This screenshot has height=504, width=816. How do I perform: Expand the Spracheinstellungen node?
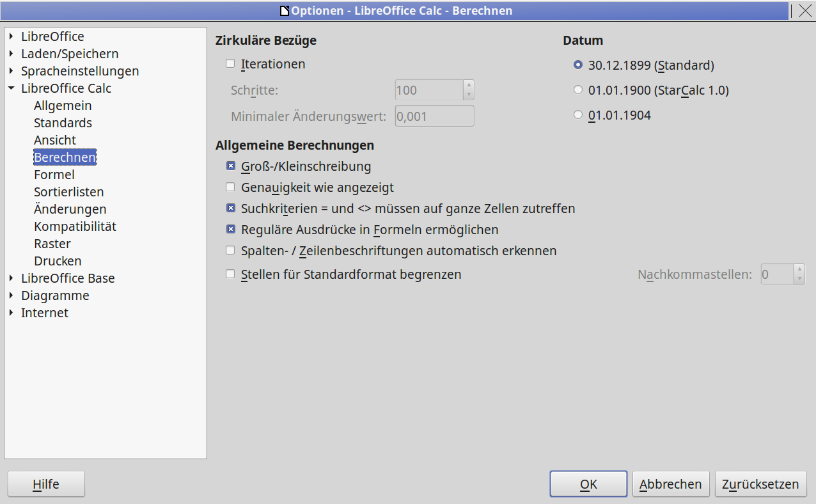(12, 71)
